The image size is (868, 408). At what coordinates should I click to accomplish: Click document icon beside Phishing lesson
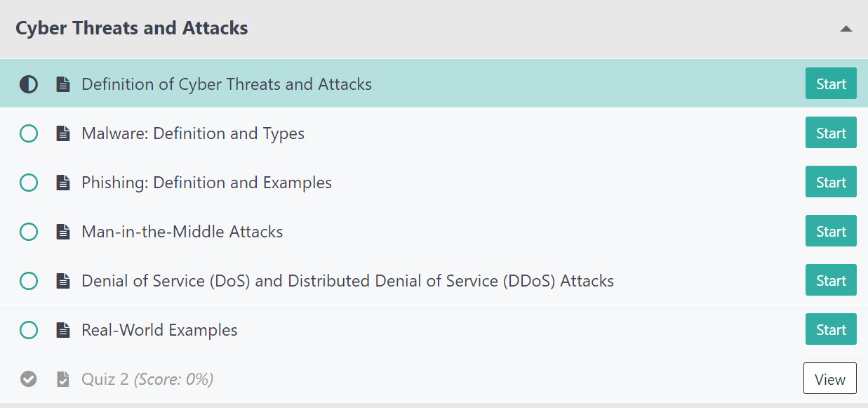pos(63,183)
